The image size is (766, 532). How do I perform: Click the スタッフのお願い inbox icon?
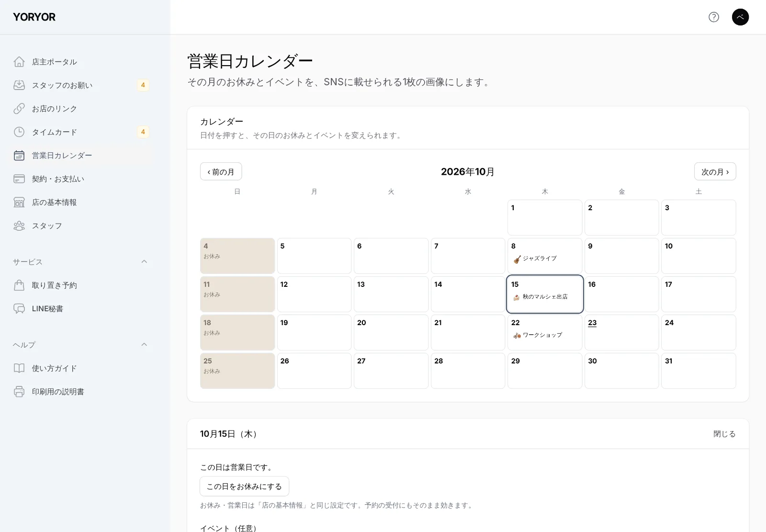pos(19,85)
